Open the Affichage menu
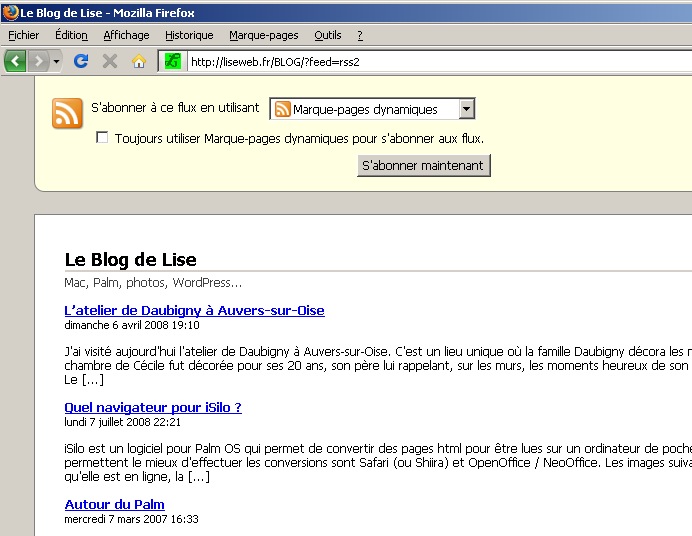The width and height of the screenshot is (692, 536). point(126,35)
